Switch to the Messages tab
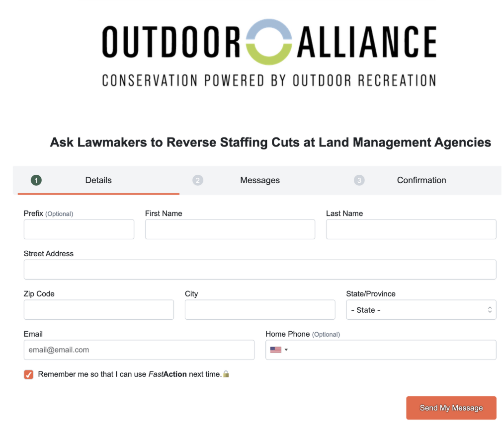The height and width of the screenshot is (427, 504). click(260, 180)
